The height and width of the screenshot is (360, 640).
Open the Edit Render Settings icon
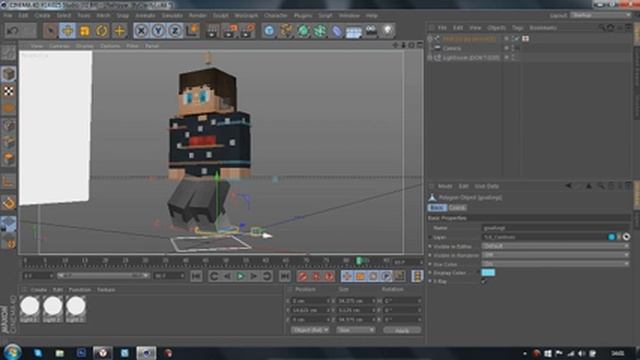(x=247, y=31)
